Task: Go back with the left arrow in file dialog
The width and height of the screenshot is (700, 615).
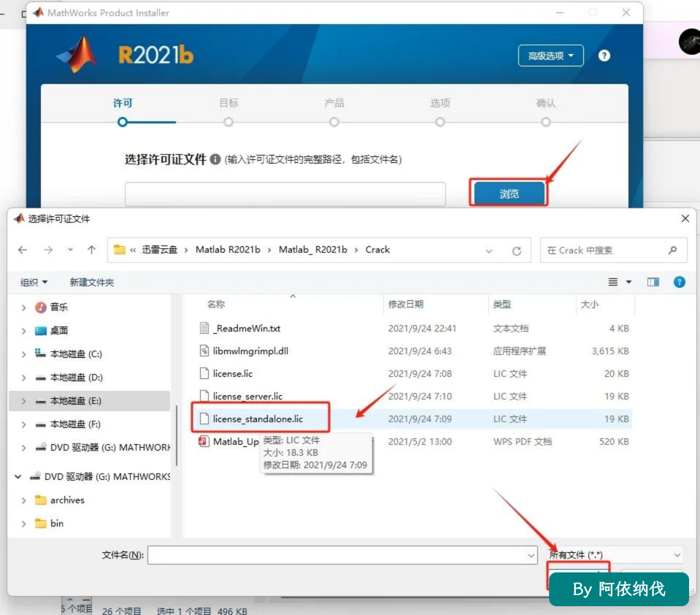Action: click(x=23, y=250)
